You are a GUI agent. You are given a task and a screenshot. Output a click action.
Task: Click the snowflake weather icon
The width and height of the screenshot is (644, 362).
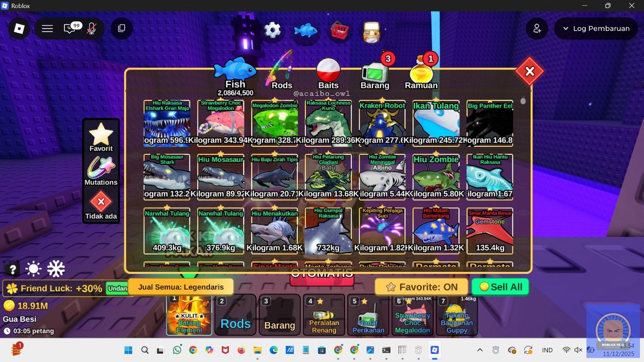click(56, 269)
